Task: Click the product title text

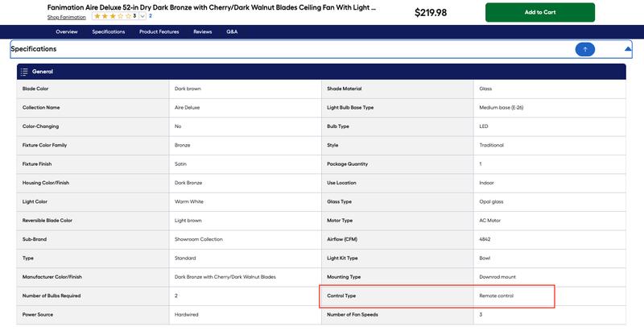Action: (x=211, y=7)
